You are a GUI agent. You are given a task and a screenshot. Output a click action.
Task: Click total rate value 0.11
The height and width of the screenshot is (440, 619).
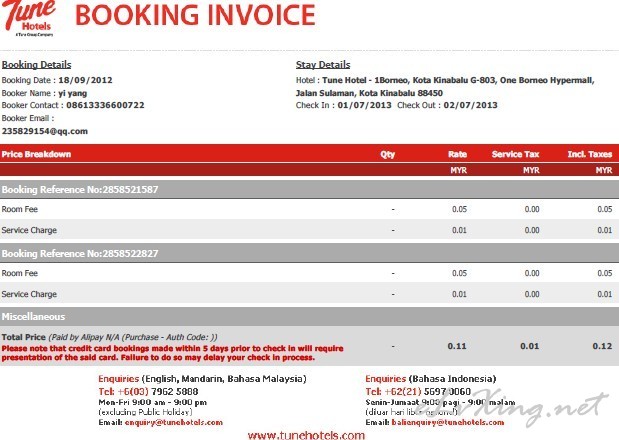[457, 346]
